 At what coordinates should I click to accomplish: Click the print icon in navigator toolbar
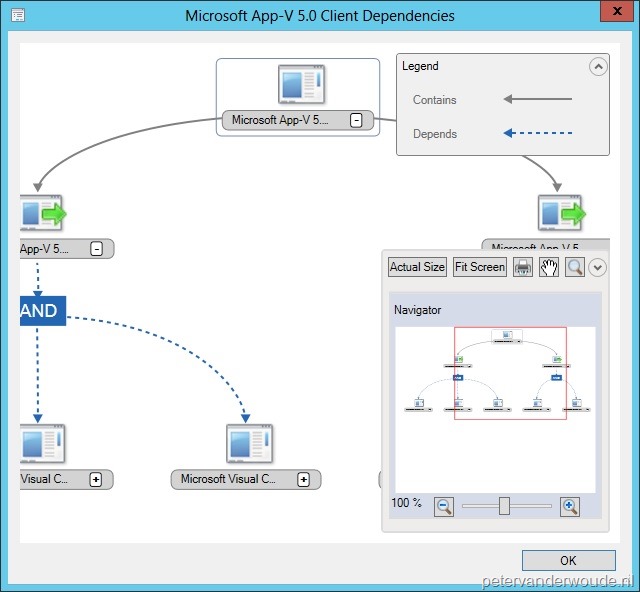523,267
